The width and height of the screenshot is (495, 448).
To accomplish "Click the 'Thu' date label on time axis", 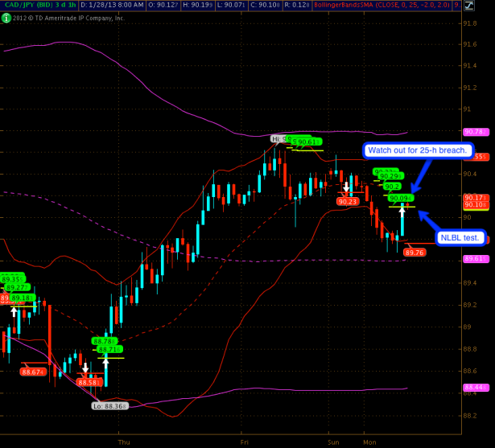I will pos(123,442).
